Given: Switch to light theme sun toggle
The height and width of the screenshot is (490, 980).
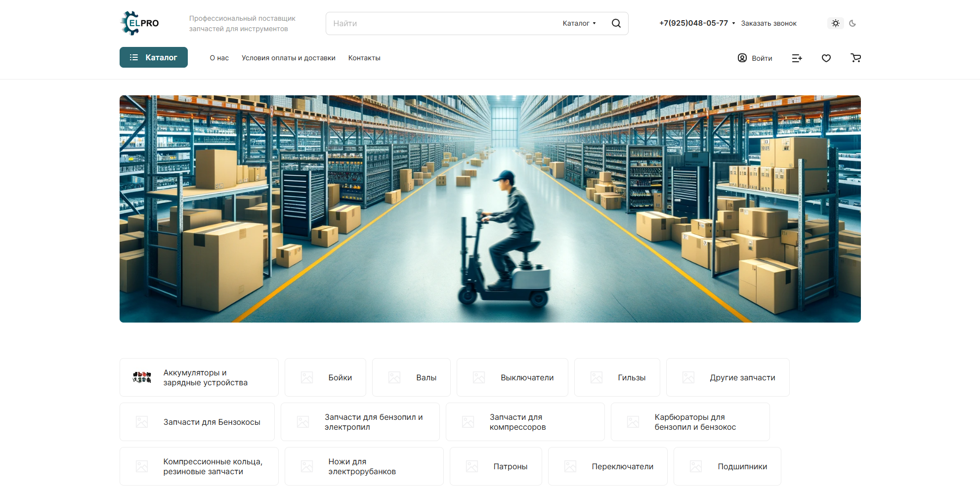Looking at the screenshot, I should tap(835, 23).
